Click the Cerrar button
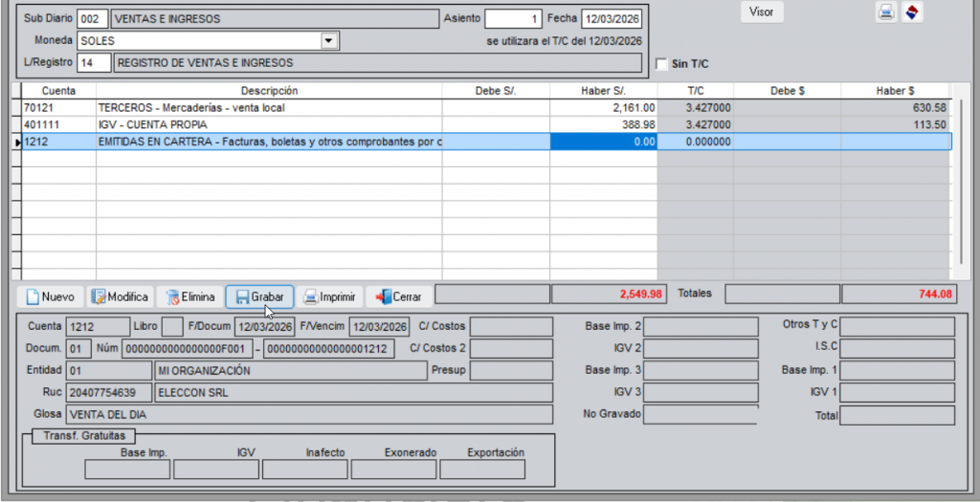980x502 pixels. tap(399, 296)
